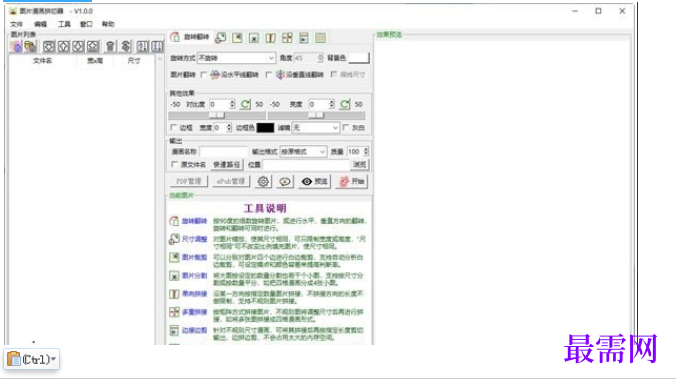Open the 尺寸调整 resize tool tab icon
This screenshot has height=380, width=676.
221,38
